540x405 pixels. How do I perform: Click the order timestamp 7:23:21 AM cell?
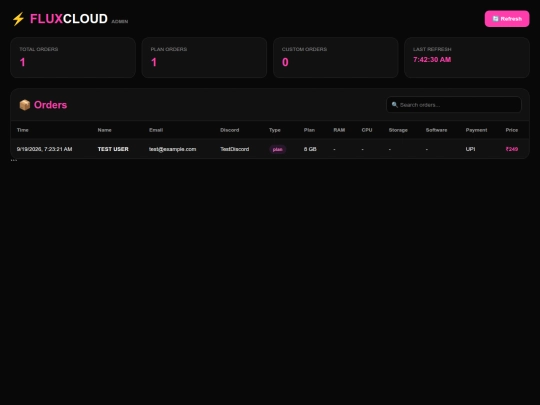pos(44,149)
